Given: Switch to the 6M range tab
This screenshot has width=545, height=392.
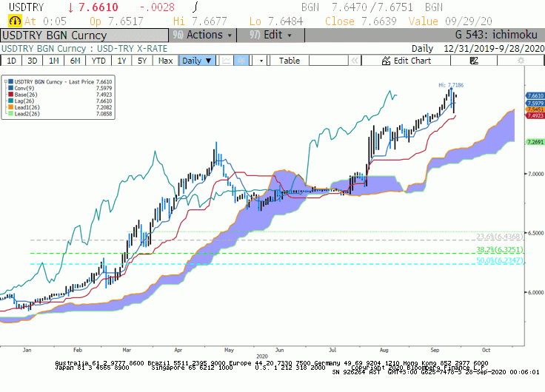Looking at the screenshot, I should [75, 61].
